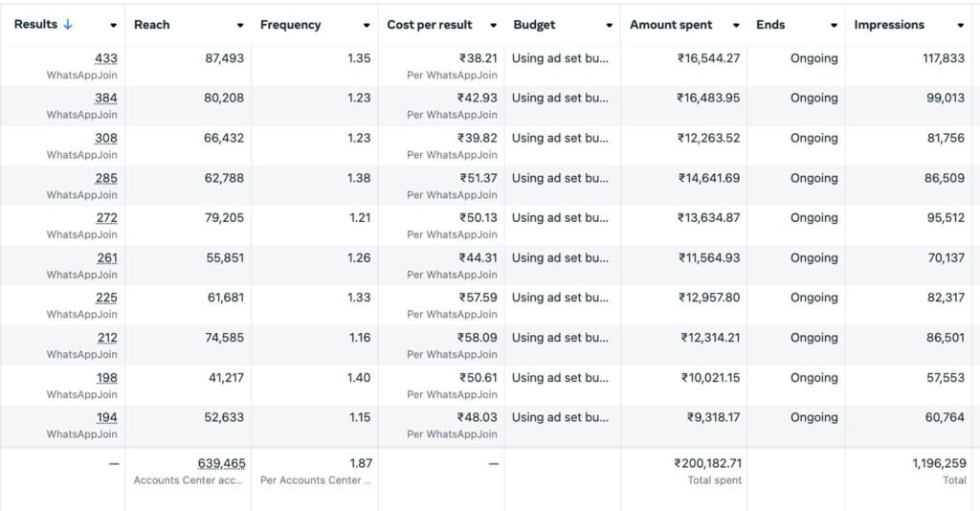
Task: Click the total reach 639,465 link
Action: tap(221, 463)
